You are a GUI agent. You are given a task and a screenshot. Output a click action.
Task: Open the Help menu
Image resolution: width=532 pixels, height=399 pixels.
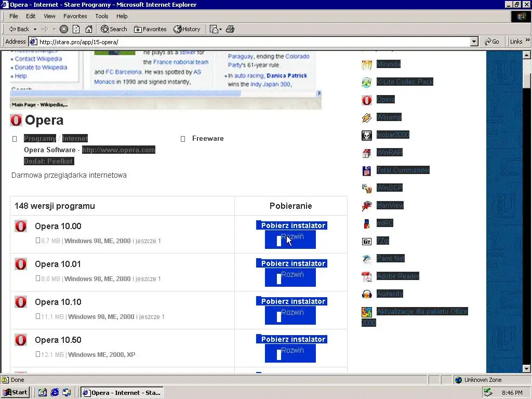pos(122,16)
